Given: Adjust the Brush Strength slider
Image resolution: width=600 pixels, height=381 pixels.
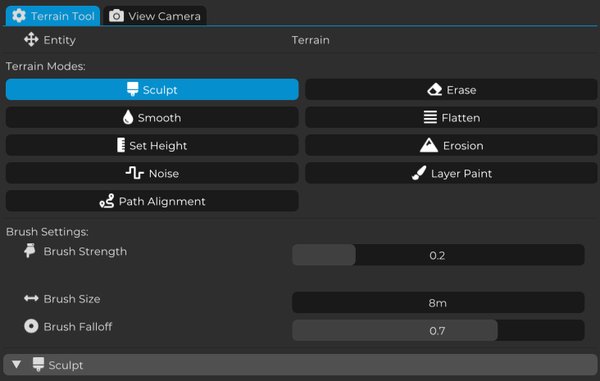Looking at the screenshot, I should click(x=438, y=255).
